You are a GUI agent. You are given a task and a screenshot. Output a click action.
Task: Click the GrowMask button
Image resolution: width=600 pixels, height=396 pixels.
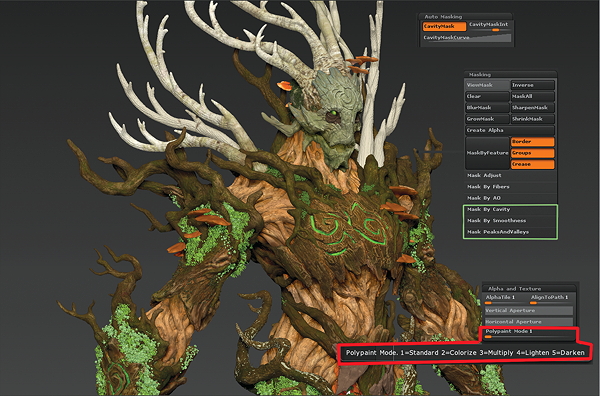click(x=488, y=119)
